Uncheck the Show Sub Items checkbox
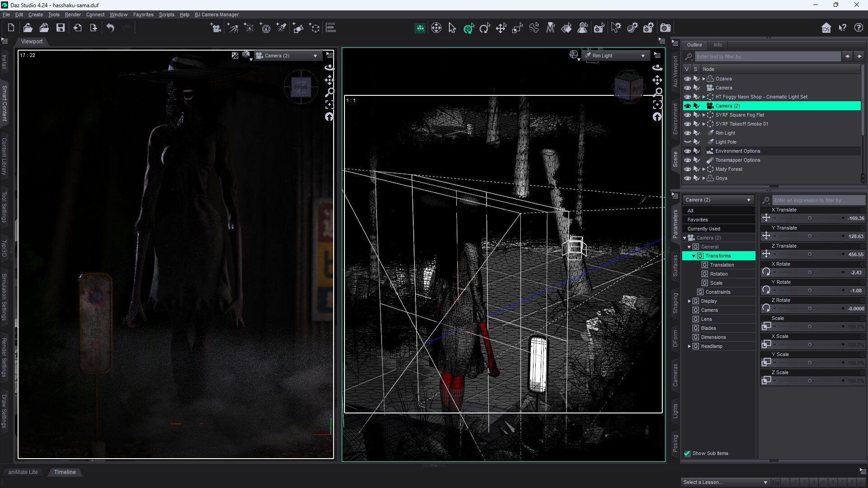The image size is (868, 488). coord(687,454)
